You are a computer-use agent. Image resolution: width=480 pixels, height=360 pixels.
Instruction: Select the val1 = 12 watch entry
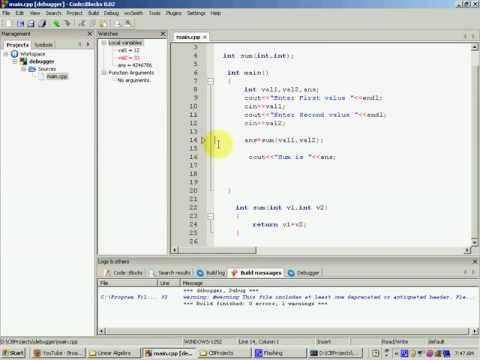pos(129,50)
